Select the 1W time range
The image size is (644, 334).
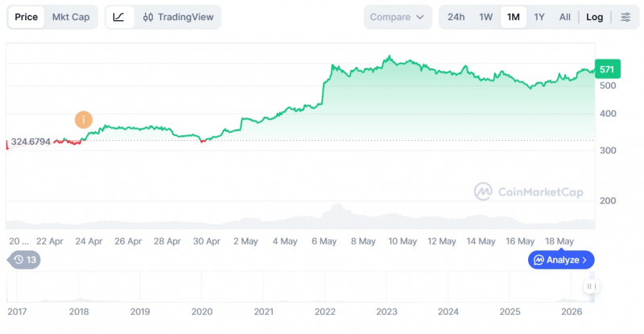point(486,17)
